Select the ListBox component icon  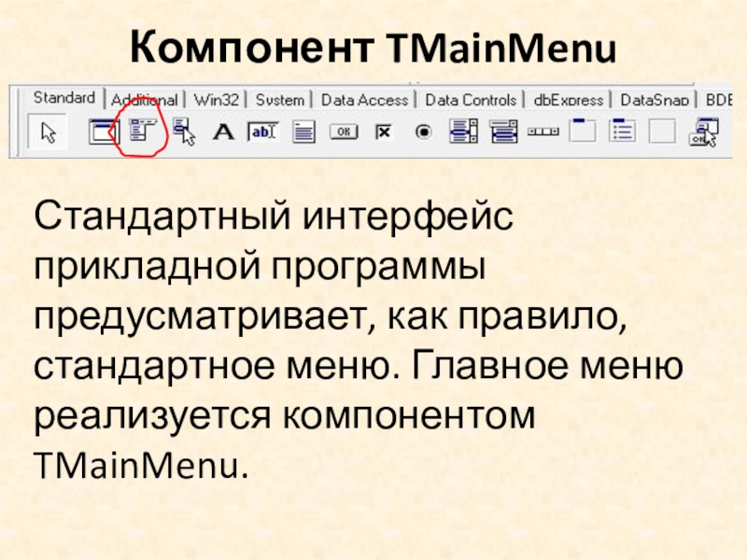463,131
